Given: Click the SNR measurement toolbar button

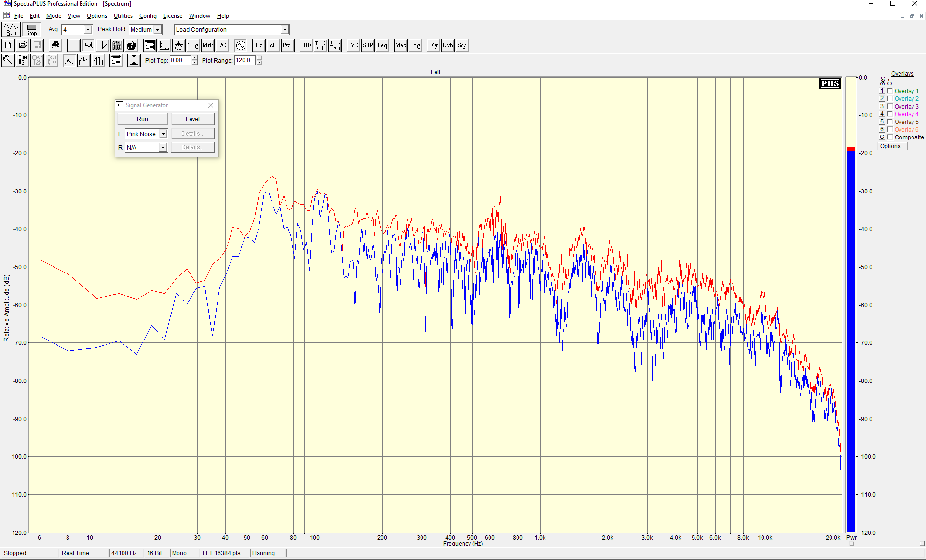Looking at the screenshot, I should click(368, 45).
